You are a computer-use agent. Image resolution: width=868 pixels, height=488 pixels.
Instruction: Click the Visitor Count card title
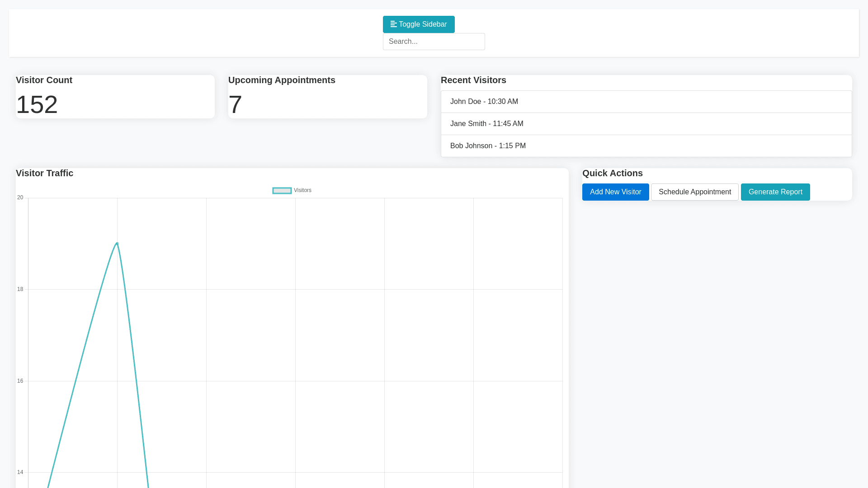(x=44, y=80)
